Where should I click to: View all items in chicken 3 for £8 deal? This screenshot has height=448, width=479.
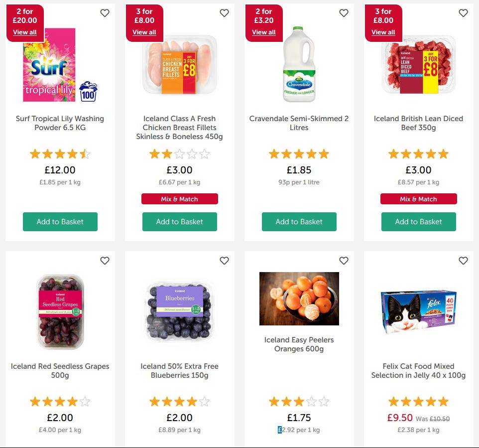click(x=144, y=32)
